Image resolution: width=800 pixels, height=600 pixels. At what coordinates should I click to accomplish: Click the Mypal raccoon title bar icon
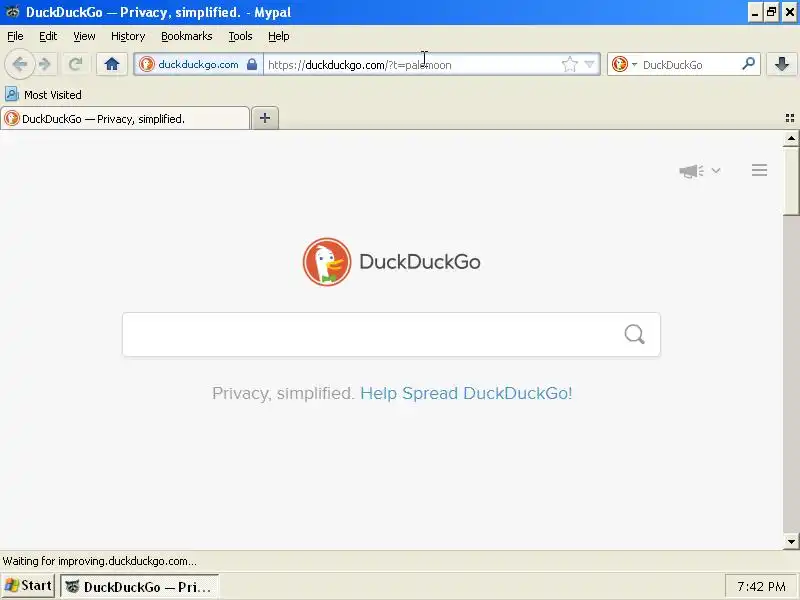[12, 12]
